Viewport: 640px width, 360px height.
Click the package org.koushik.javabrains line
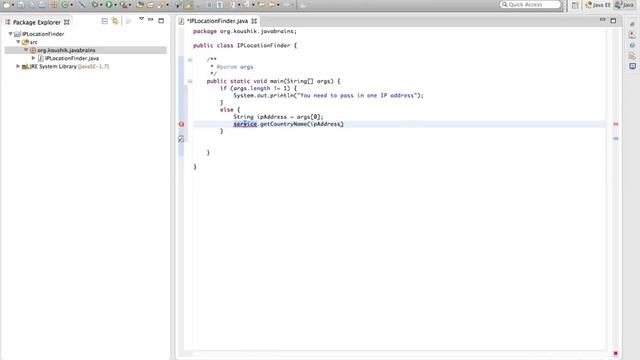(245, 31)
